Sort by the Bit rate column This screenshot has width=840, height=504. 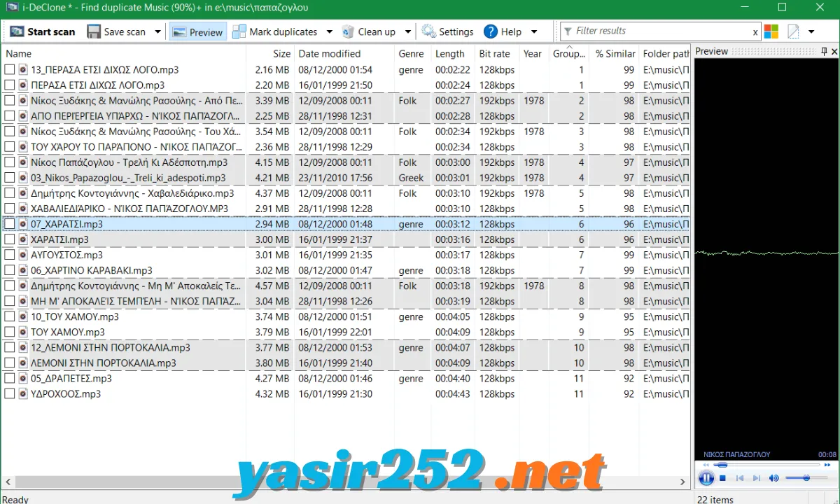497,53
